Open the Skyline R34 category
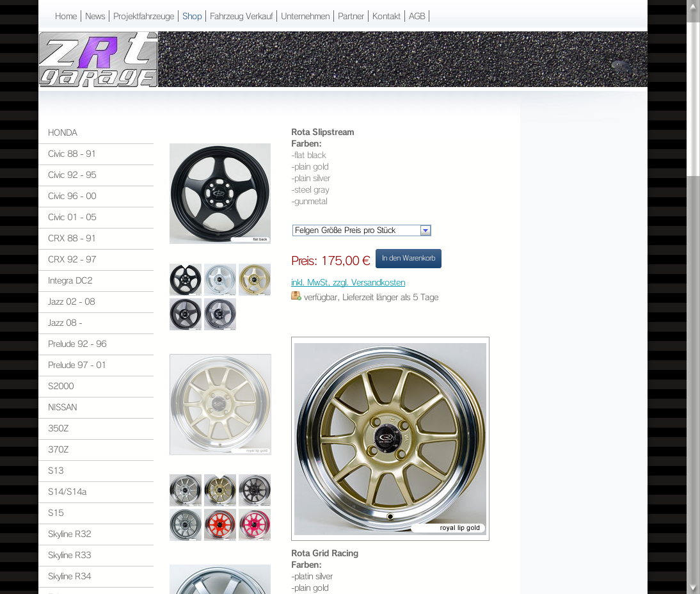This screenshot has height=594, width=700. pos(68,576)
